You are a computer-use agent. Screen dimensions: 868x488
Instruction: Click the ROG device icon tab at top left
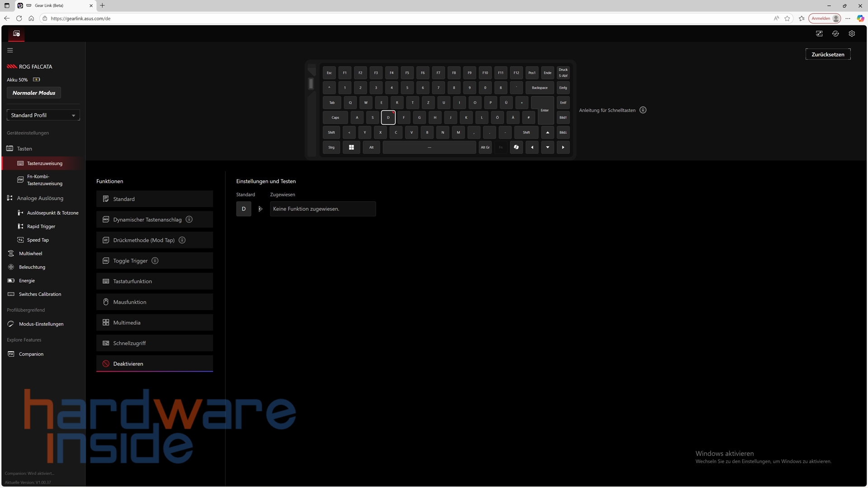(16, 34)
